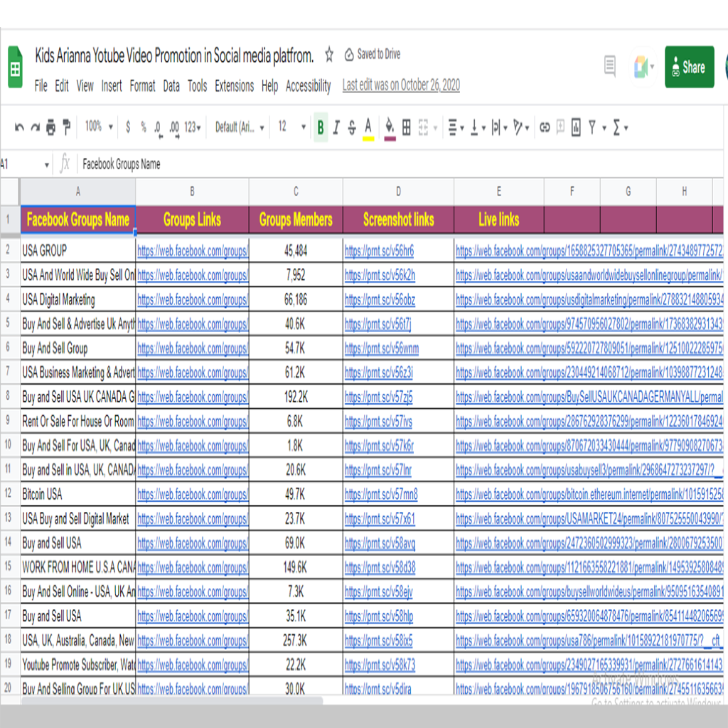Open the File menu
Screen dimensions: 728x728
coord(41,86)
